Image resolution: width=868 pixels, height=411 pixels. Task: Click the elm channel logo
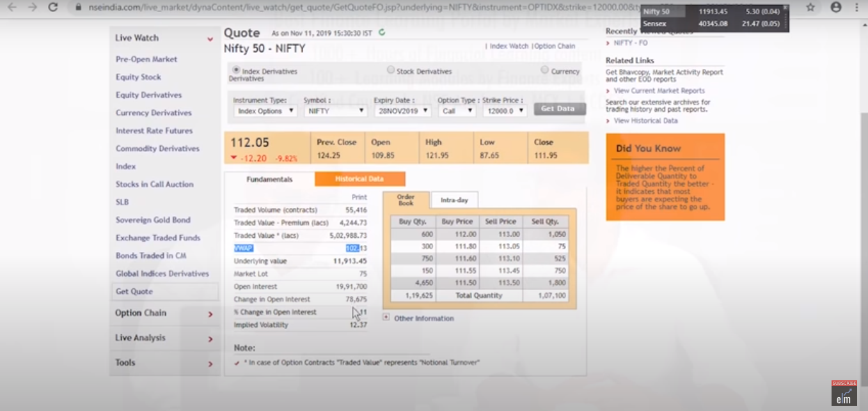[x=846, y=397]
